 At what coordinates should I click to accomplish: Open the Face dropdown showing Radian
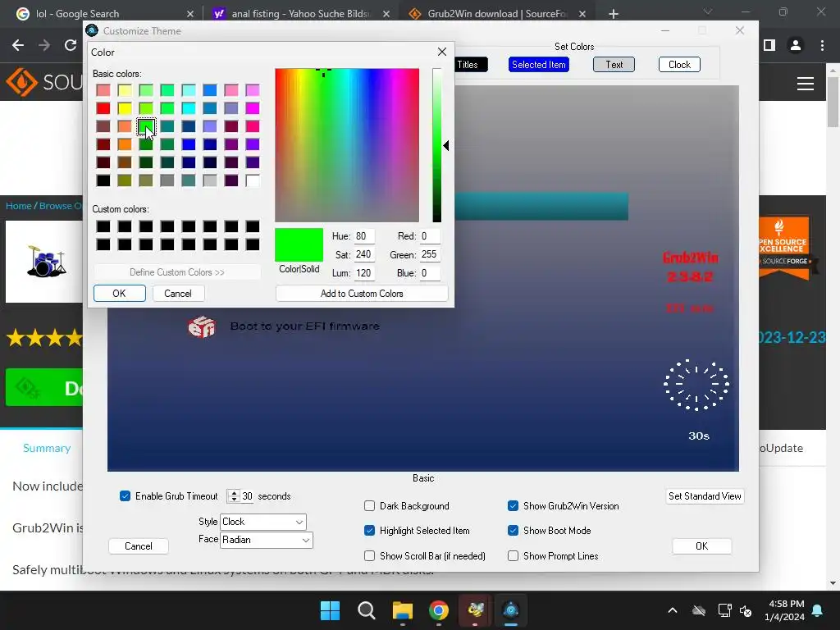coord(267,540)
